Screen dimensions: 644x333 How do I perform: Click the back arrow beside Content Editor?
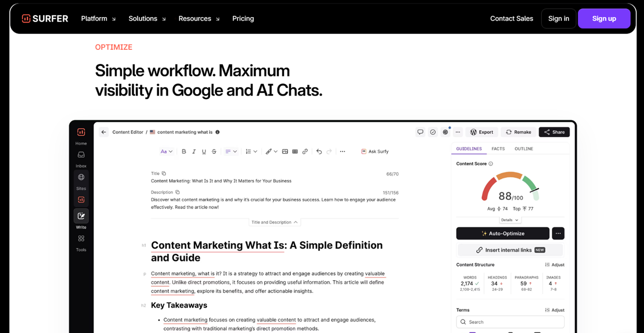coord(104,132)
